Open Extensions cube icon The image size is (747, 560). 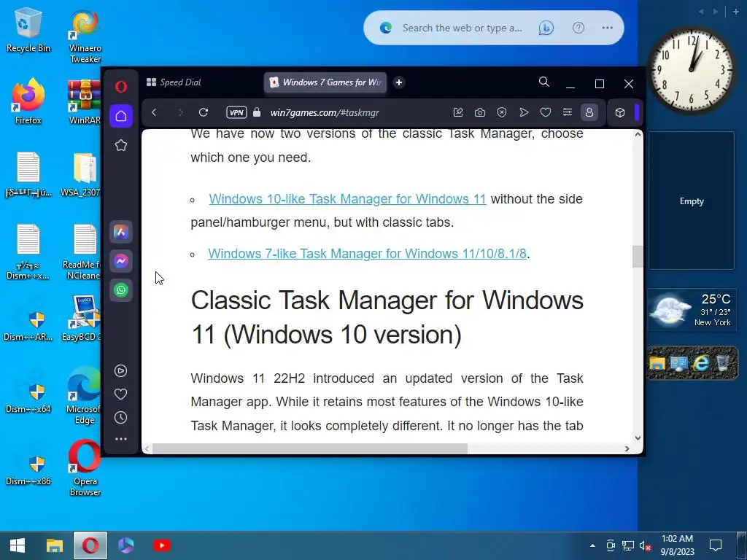[620, 112]
